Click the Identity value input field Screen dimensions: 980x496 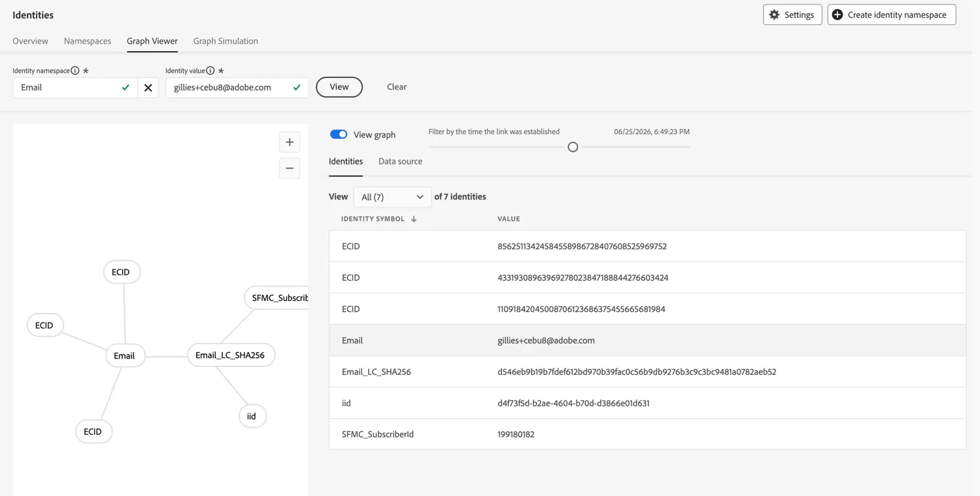click(237, 88)
